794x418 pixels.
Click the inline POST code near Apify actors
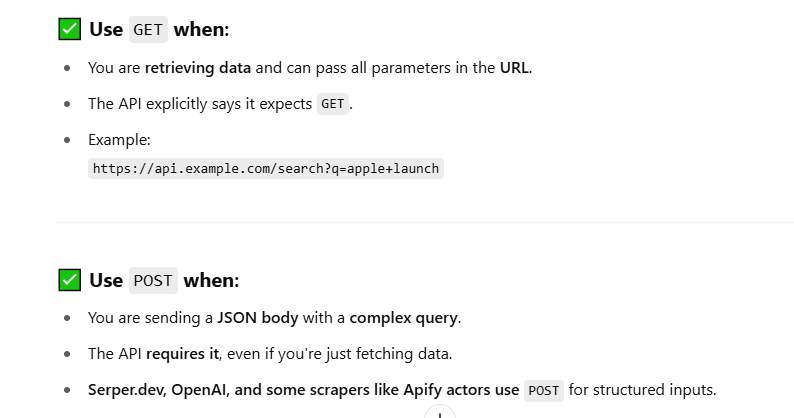(x=543, y=390)
